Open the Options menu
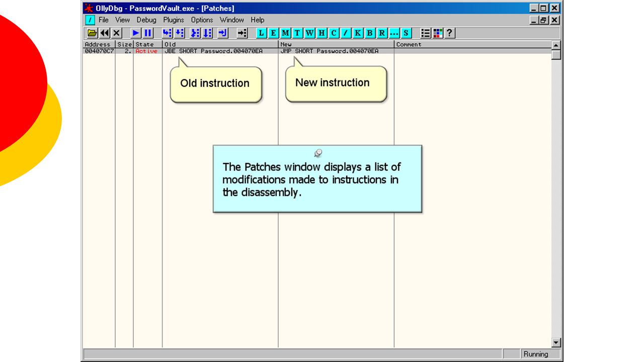Image resolution: width=644 pixels, height=362 pixels. coord(202,20)
